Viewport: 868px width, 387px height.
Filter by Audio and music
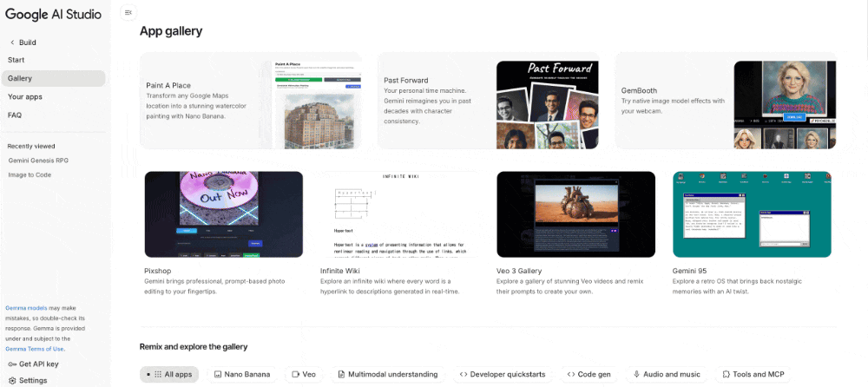click(x=667, y=374)
